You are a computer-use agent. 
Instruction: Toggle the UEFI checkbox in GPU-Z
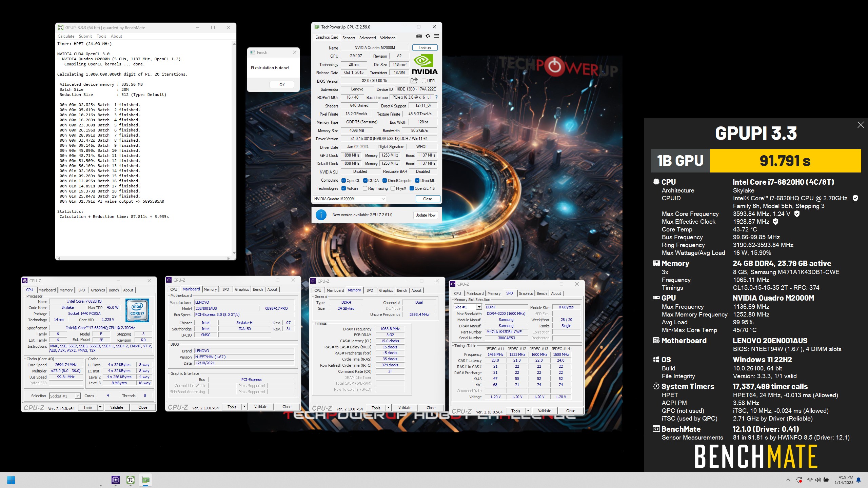(424, 81)
